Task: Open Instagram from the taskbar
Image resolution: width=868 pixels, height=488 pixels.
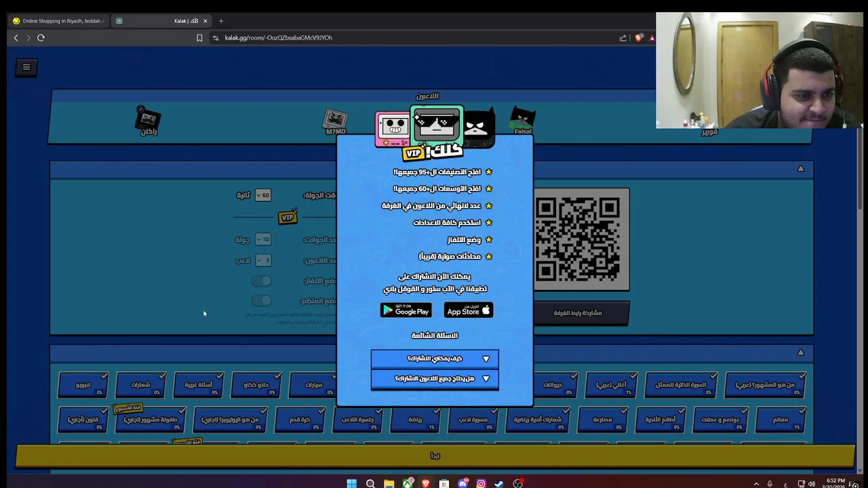Action: [x=481, y=483]
